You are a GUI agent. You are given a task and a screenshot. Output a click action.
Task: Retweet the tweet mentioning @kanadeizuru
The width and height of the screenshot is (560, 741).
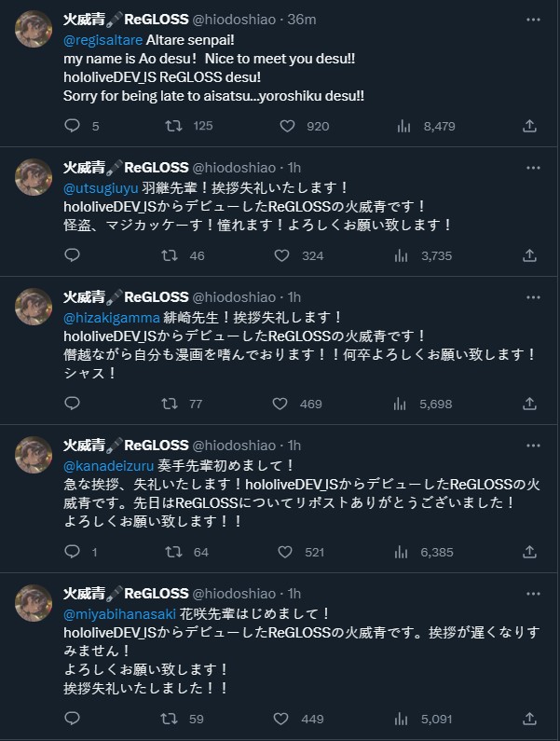point(171,552)
